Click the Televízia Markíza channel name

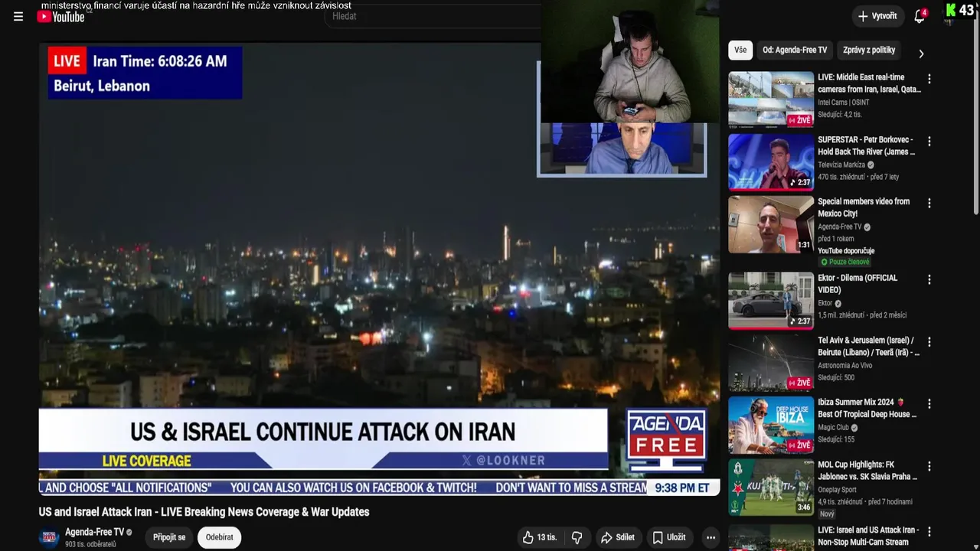[x=841, y=165]
